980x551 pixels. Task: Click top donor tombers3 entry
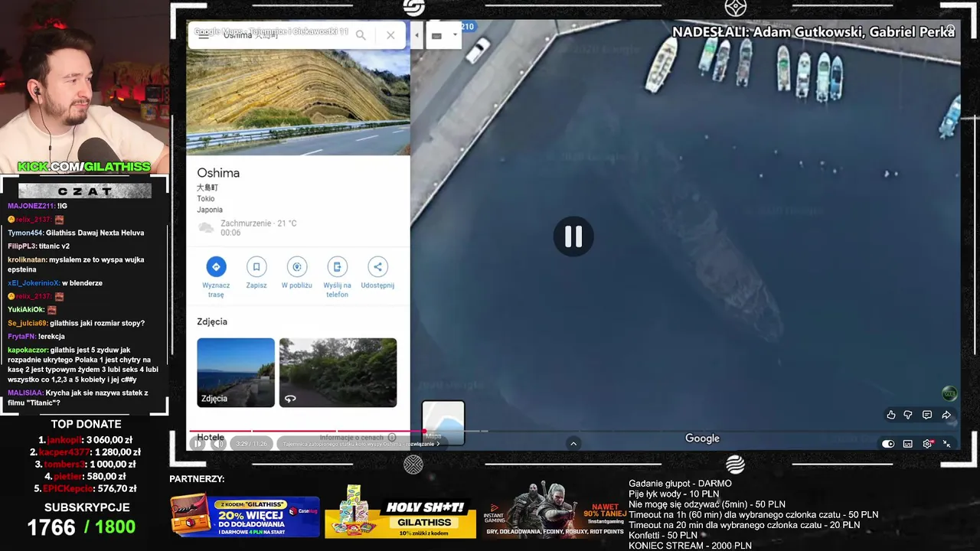coord(86,465)
